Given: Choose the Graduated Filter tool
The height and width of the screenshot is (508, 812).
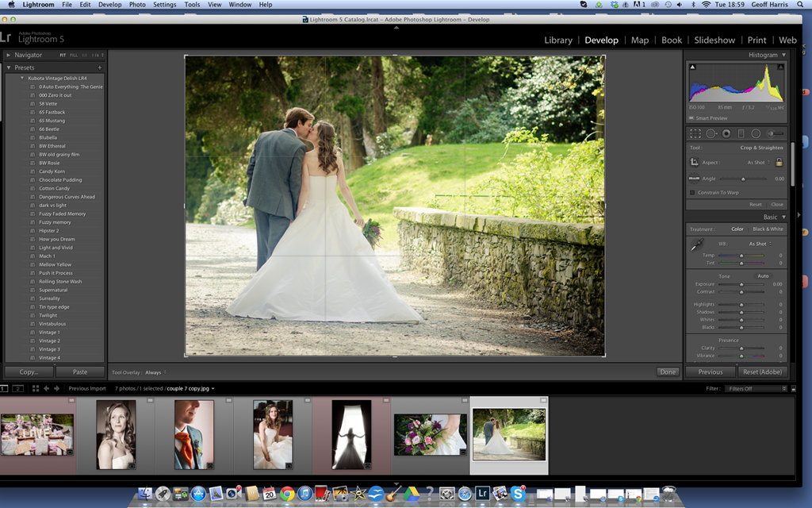Looking at the screenshot, I should point(741,133).
